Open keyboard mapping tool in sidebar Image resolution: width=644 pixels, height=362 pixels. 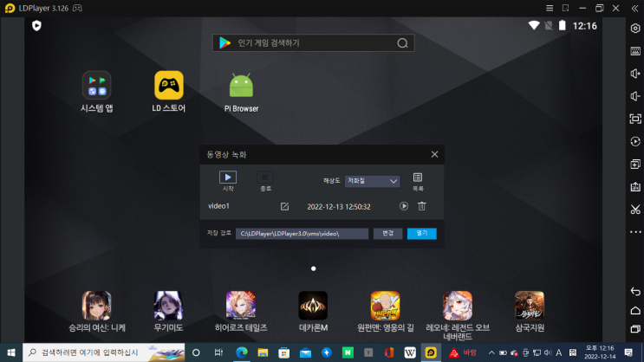click(x=635, y=51)
